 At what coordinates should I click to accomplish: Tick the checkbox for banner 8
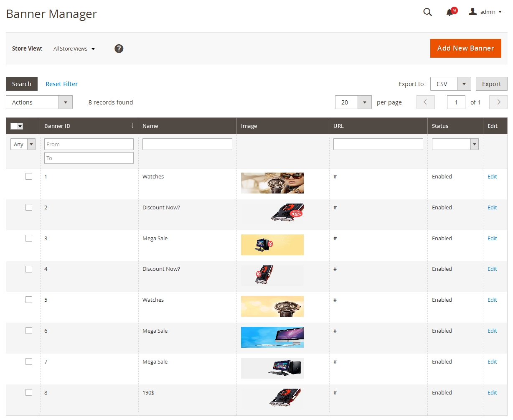point(29,392)
